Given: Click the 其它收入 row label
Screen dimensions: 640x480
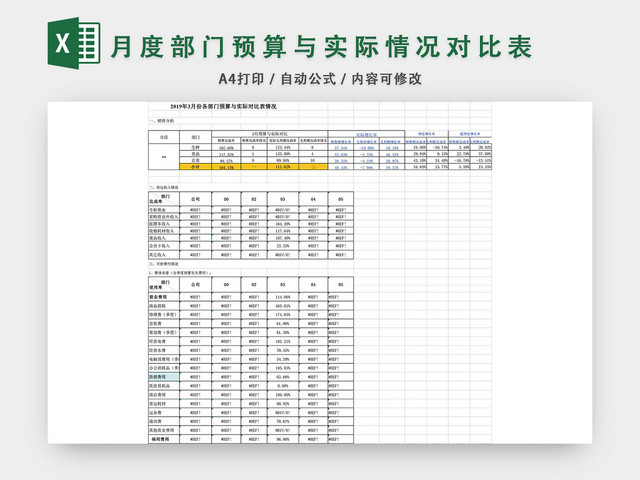Looking at the screenshot, I should coord(164,255).
